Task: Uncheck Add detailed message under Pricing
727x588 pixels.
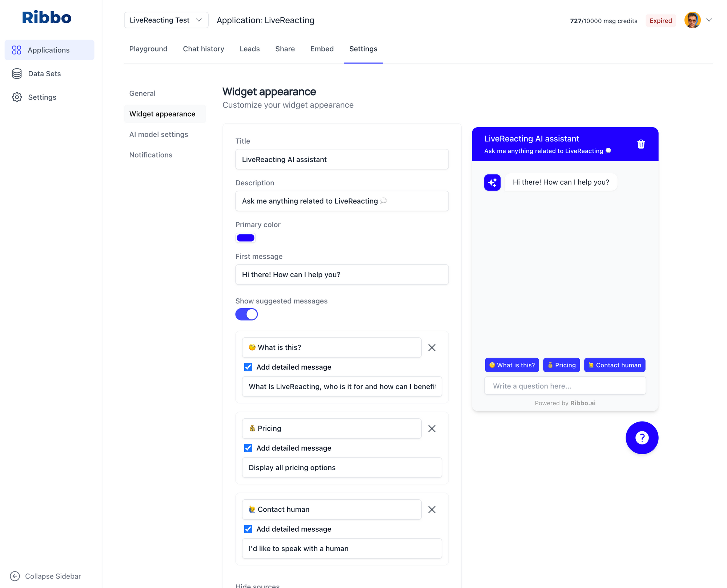Action: [248, 448]
